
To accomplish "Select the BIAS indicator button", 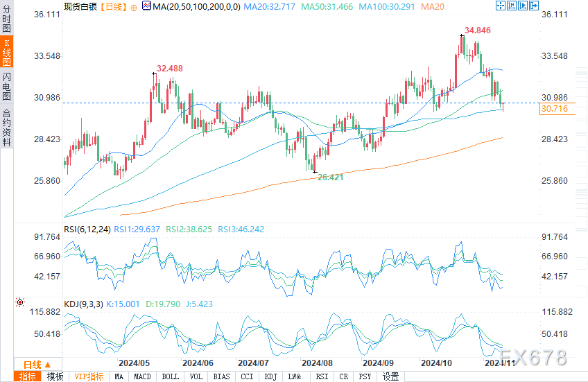I will click(221, 376).
